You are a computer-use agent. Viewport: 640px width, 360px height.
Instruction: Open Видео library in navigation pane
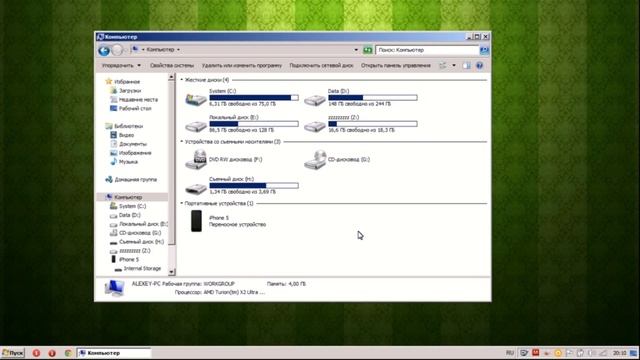coord(122,135)
